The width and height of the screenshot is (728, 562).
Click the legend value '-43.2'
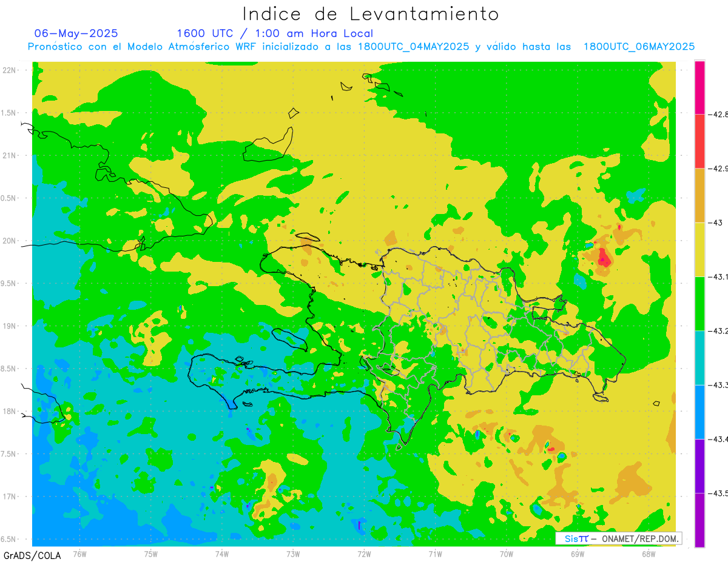coord(718,330)
